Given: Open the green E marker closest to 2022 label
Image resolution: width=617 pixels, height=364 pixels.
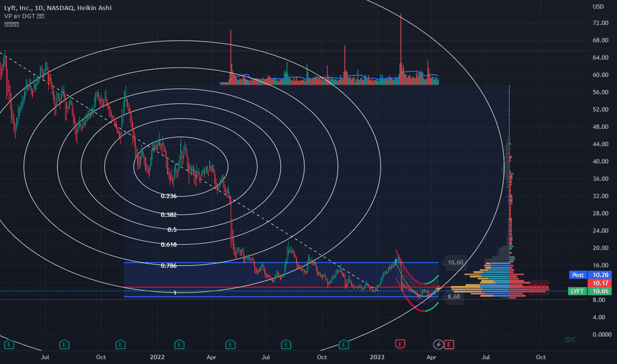Looking at the screenshot, I should click(x=179, y=345).
